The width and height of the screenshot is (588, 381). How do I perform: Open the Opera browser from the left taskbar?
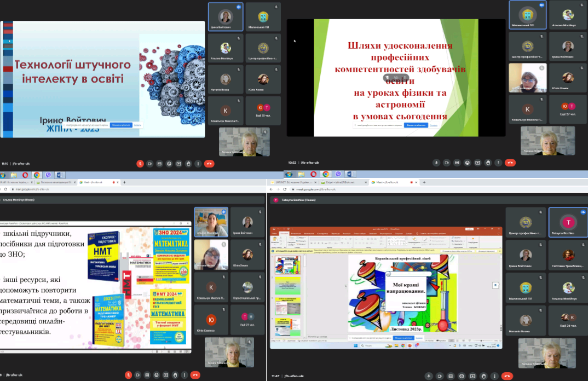click(25, 175)
